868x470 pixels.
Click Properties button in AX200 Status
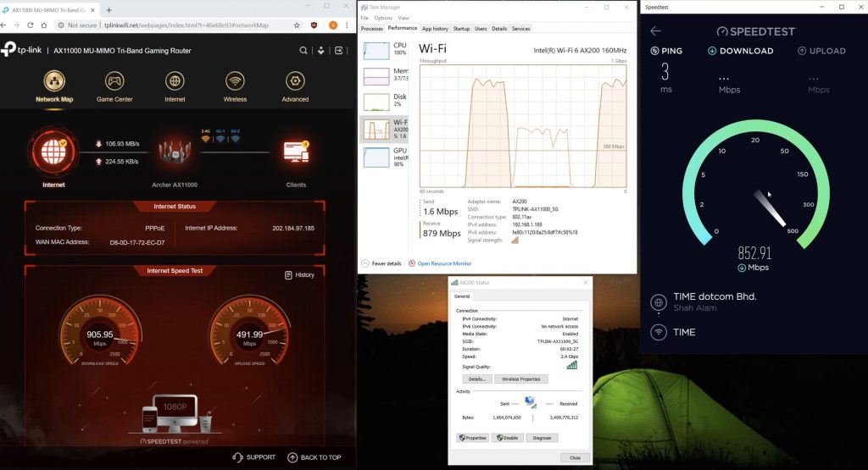coord(472,438)
